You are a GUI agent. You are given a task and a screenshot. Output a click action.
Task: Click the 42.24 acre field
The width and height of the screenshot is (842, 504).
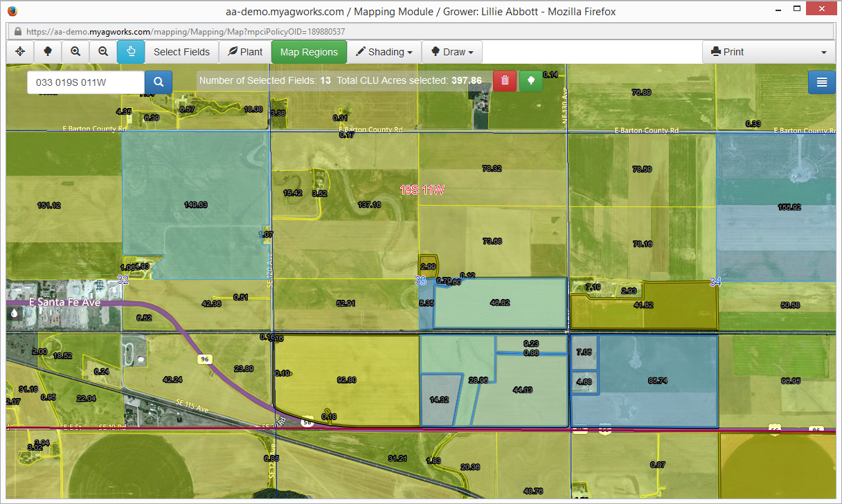pyautogui.click(x=172, y=379)
